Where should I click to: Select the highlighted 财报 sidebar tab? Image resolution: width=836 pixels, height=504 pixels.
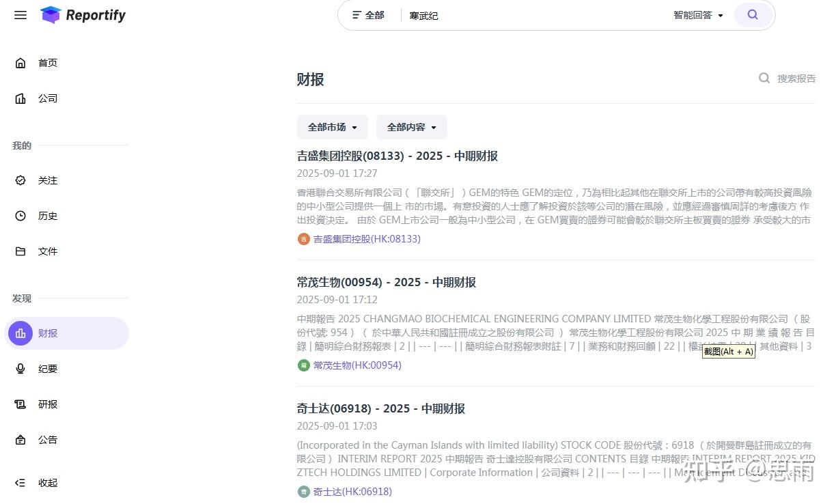point(47,333)
